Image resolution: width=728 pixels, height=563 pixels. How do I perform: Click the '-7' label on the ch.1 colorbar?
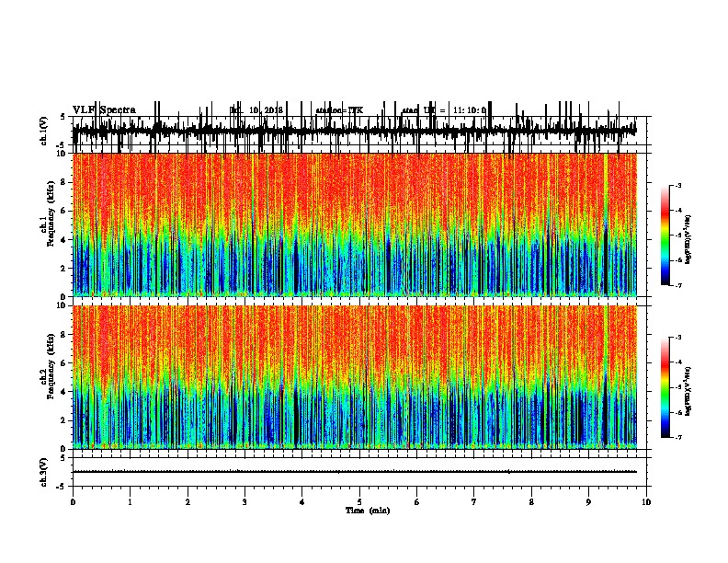tap(678, 286)
